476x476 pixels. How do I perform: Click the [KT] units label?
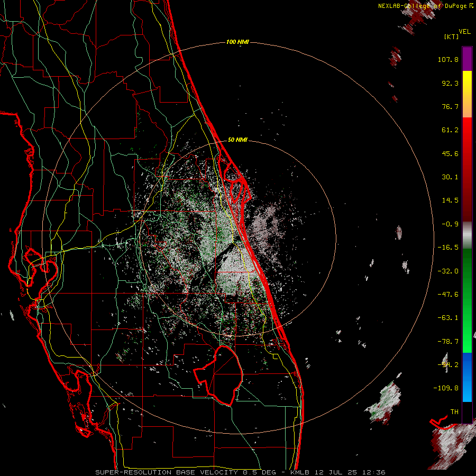(452, 36)
